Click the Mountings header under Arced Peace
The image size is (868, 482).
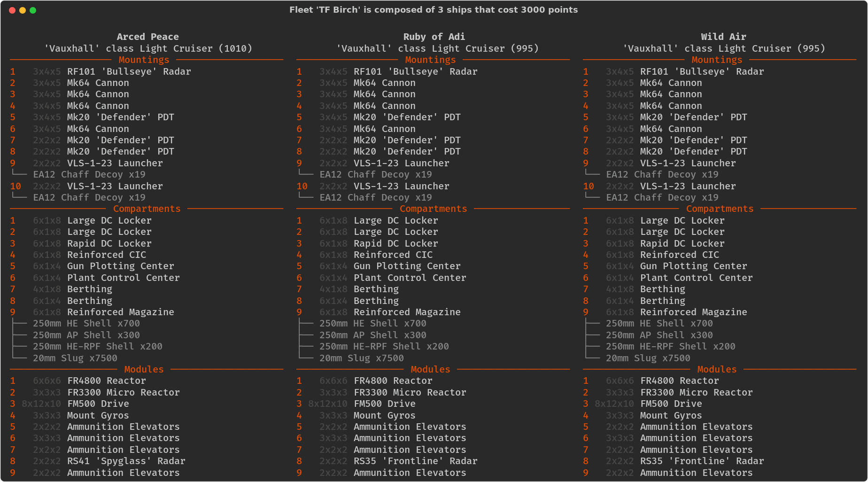tap(144, 60)
